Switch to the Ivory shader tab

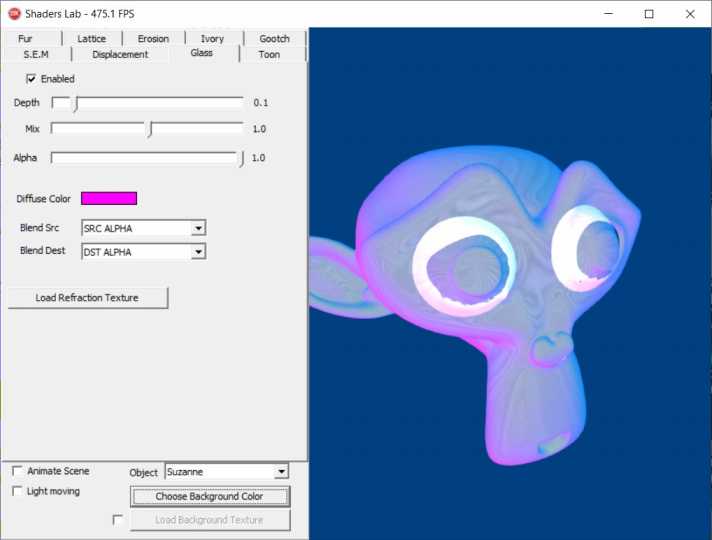[x=212, y=39]
